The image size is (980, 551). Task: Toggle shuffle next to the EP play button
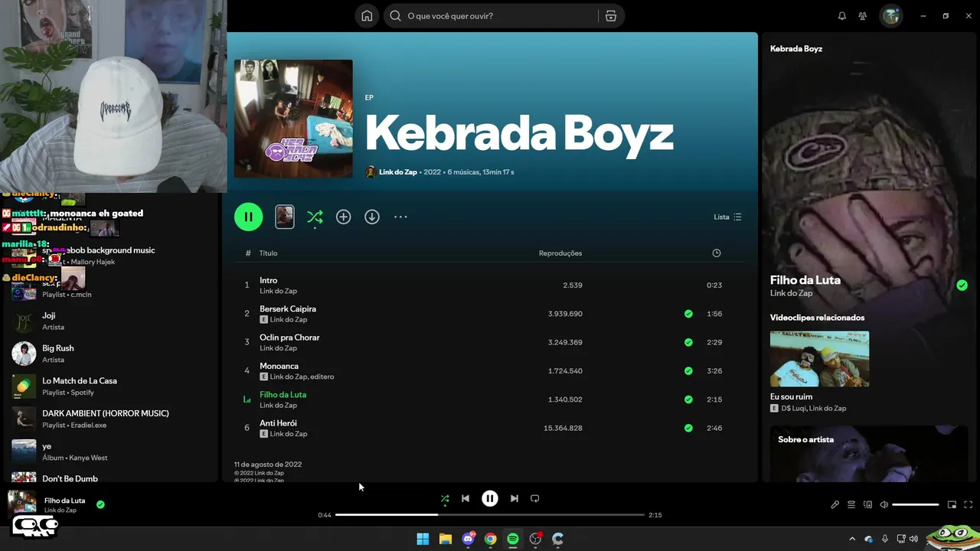point(315,217)
